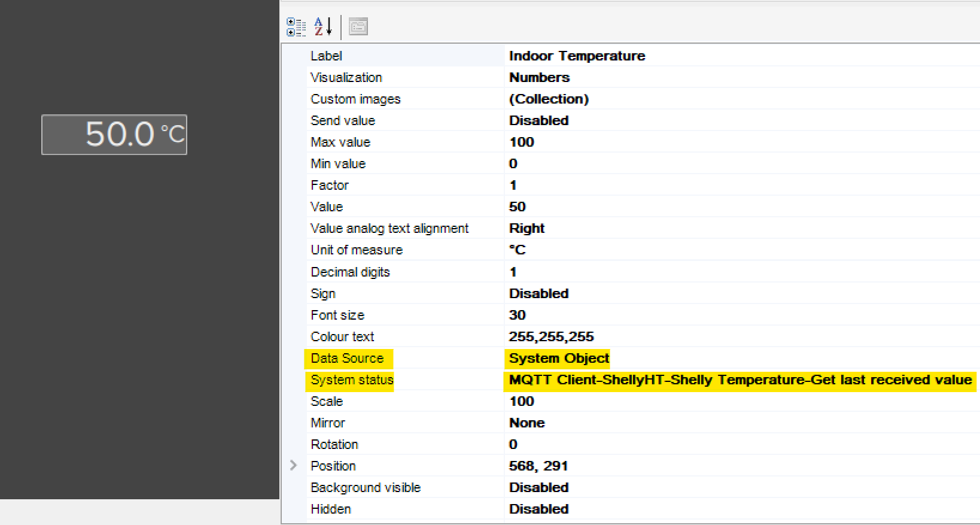Screen dimensions: 980x525
Task: Expand the Position property row
Action: pyautogui.click(x=293, y=466)
